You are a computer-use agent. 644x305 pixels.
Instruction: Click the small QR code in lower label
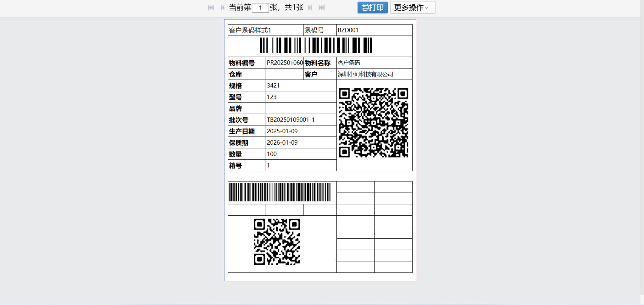pos(277,242)
